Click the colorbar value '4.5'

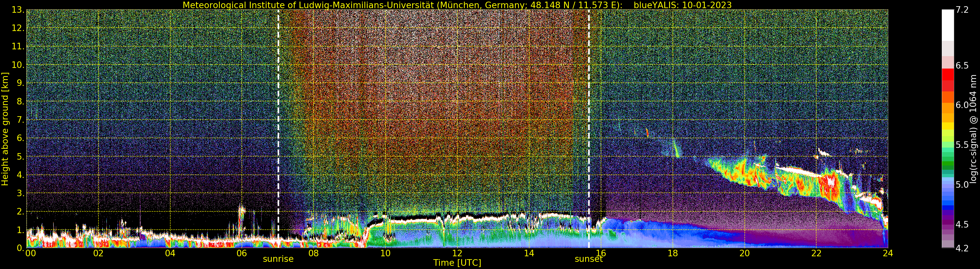point(962,224)
